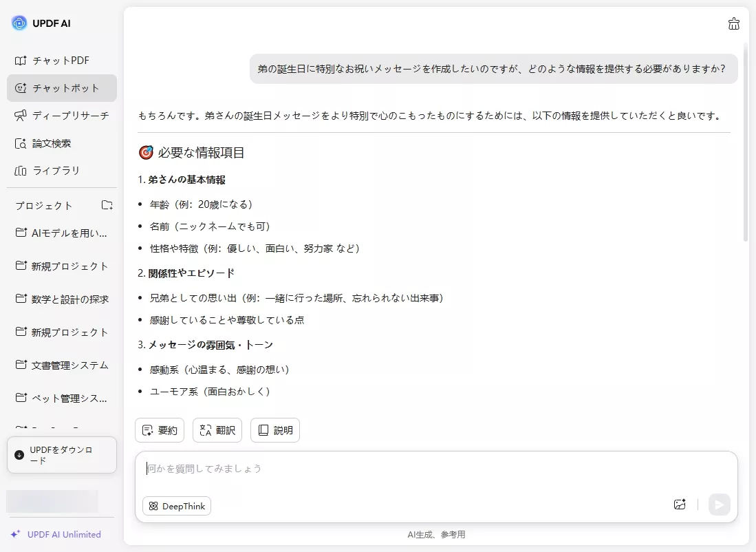
Task: Switch to the チャットボット section
Action: coord(61,88)
